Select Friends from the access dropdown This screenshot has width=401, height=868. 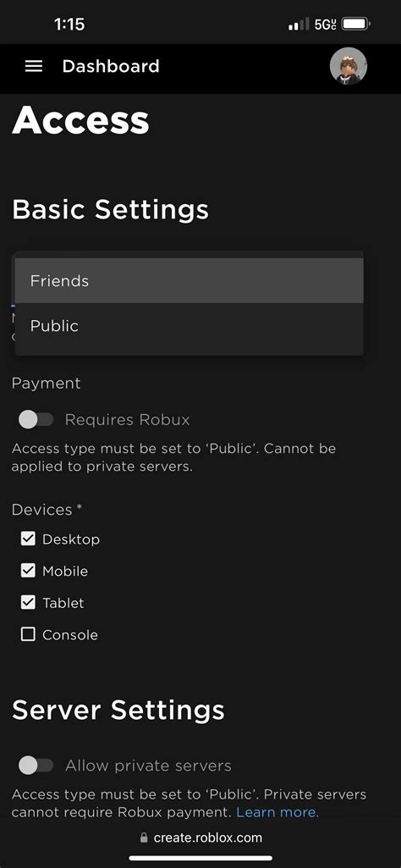(x=190, y=280)
